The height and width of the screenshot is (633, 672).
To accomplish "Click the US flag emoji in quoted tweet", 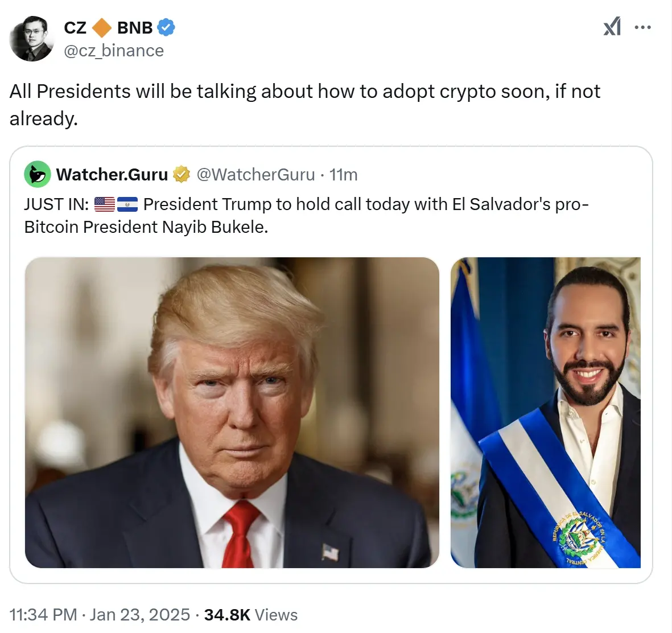I will click(x=105, y=204).
